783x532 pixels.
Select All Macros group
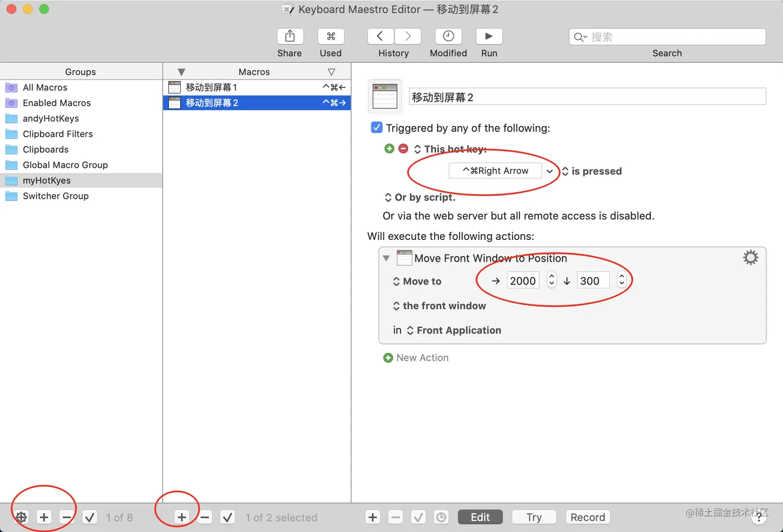pos(81,88)
